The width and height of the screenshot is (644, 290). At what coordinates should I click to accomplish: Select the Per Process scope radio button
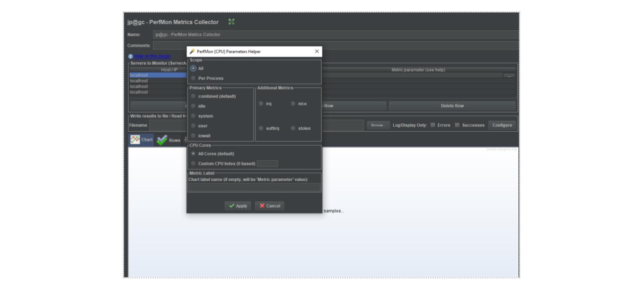coord(193,78)
